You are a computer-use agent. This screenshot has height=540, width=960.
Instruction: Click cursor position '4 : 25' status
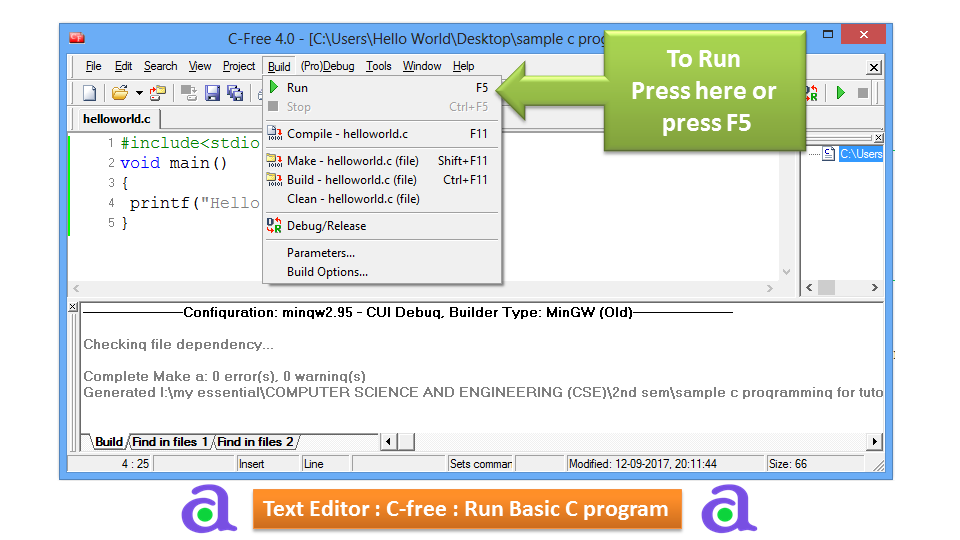point(135,464)
